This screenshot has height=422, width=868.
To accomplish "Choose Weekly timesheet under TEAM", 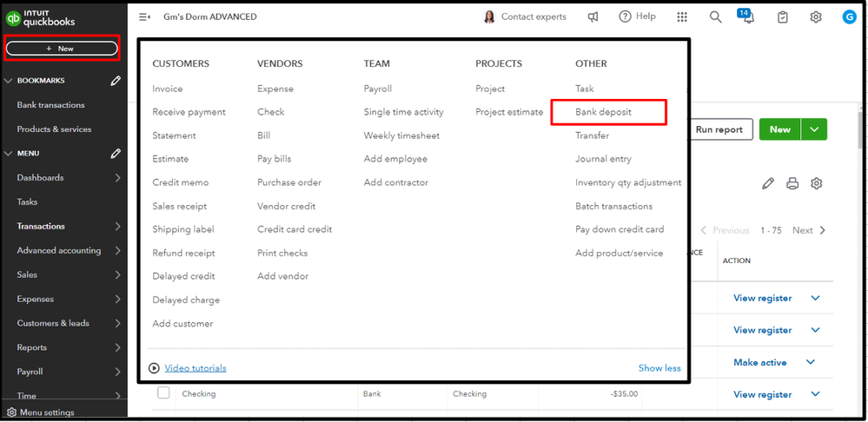I will [401, 135].
